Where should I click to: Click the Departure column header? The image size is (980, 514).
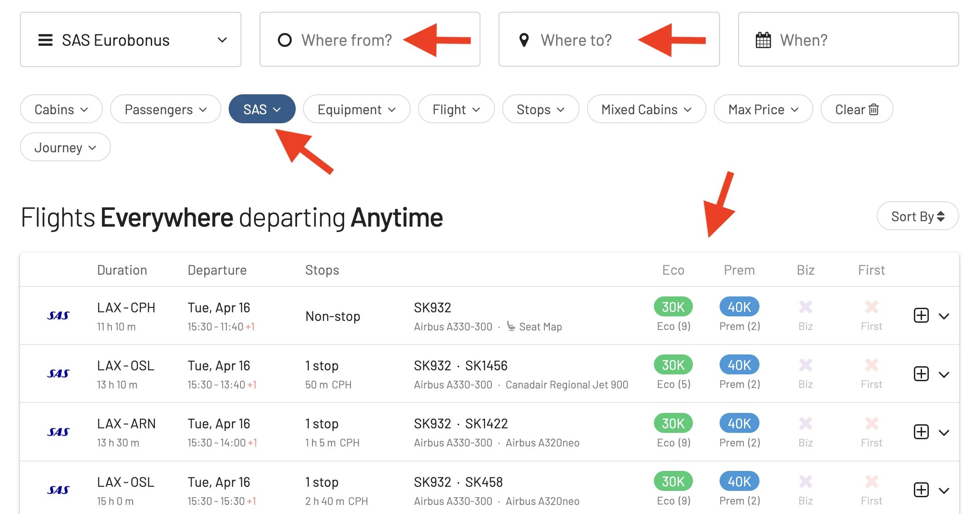(217, 270)
